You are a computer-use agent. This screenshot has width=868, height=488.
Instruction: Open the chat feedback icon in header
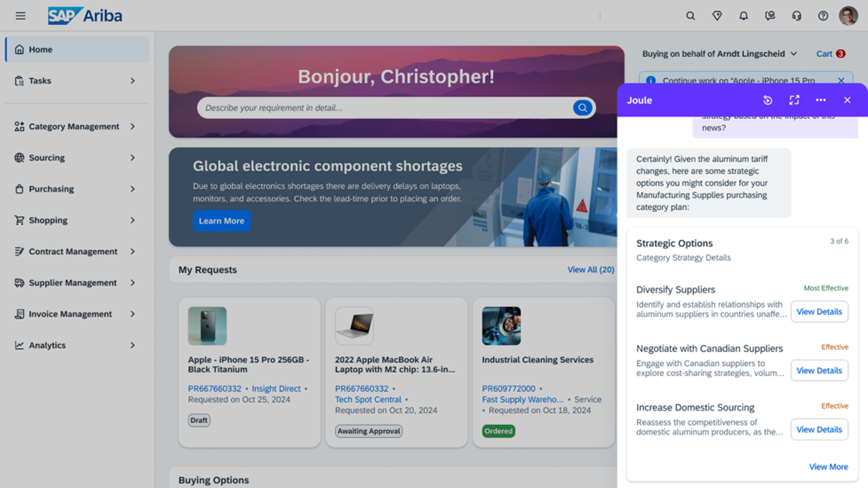[770, 16]
